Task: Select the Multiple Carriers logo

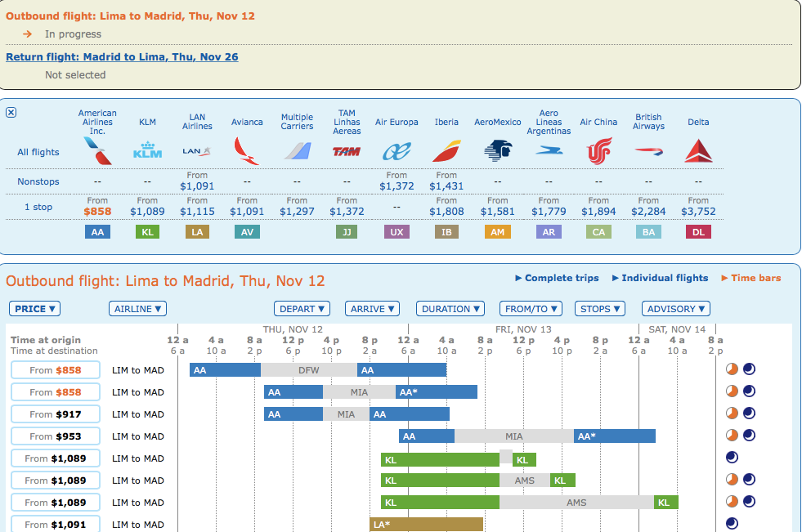Action: click(297, 151)
